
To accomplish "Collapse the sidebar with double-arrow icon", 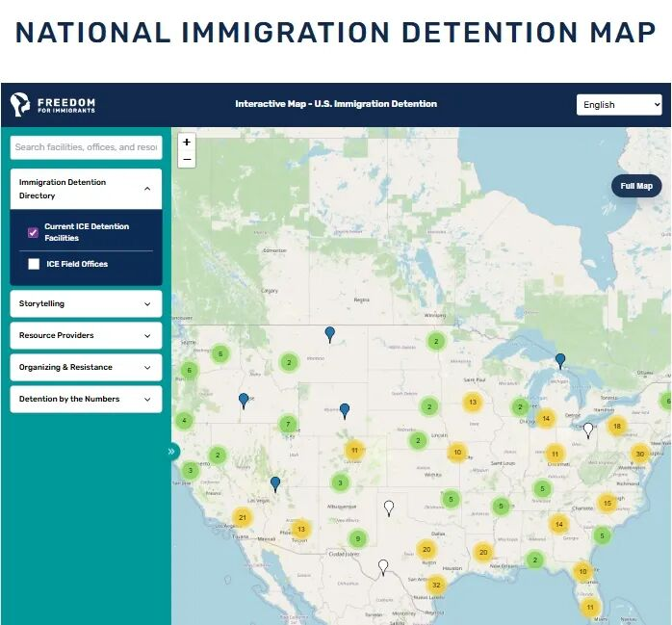I will click(x=172, y=451).
